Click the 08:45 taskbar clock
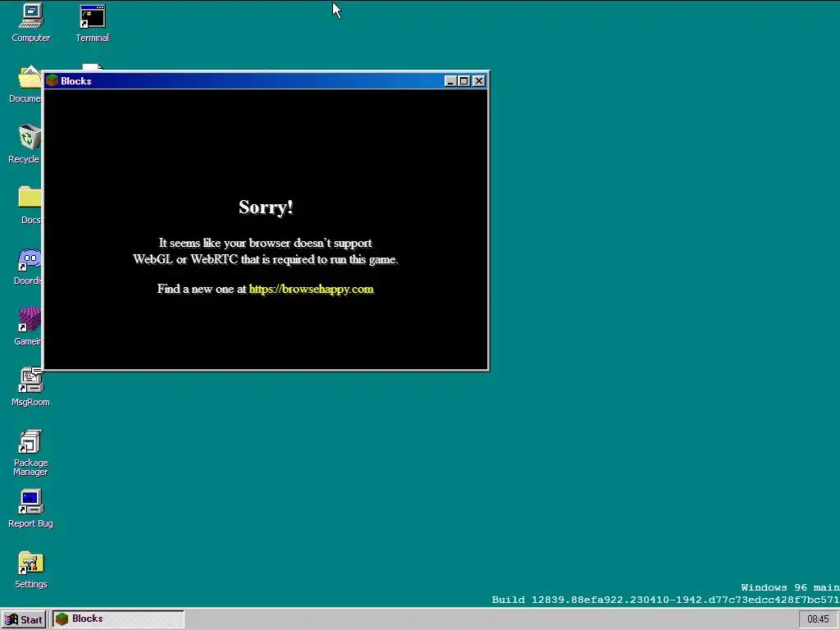The width and height of the screenshot is (840, 630). (818, 619)
